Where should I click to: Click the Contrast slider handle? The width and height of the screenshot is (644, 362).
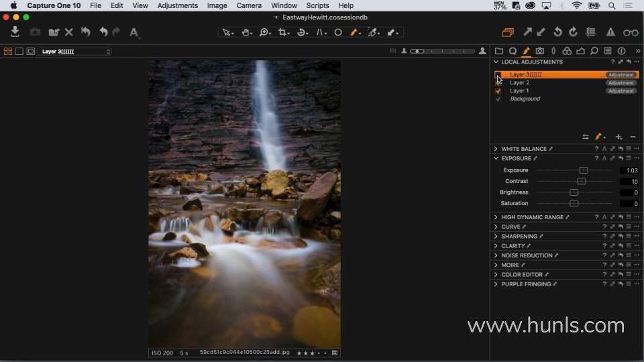[x=582, y=181]
